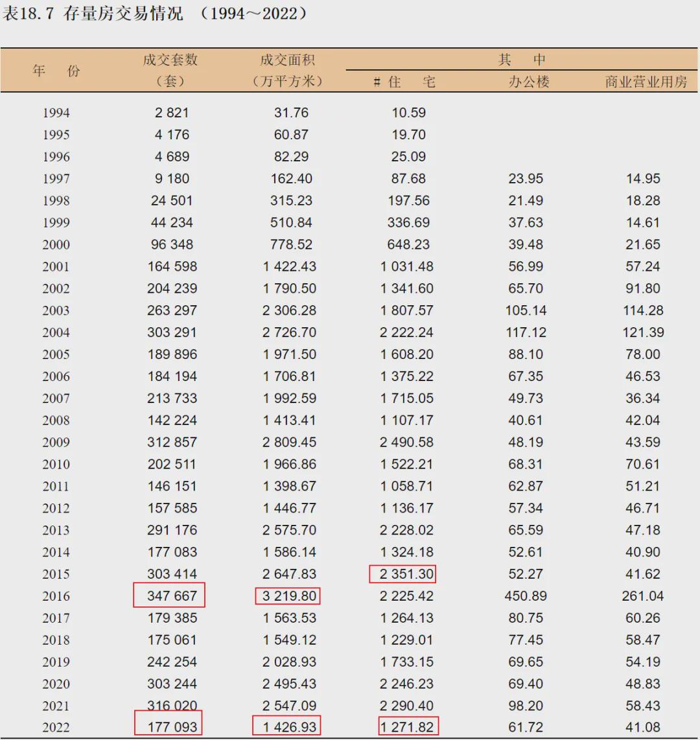The image size is (700, 740).
Task: Select the 成交面积 column header
Action: pos(288,60)
